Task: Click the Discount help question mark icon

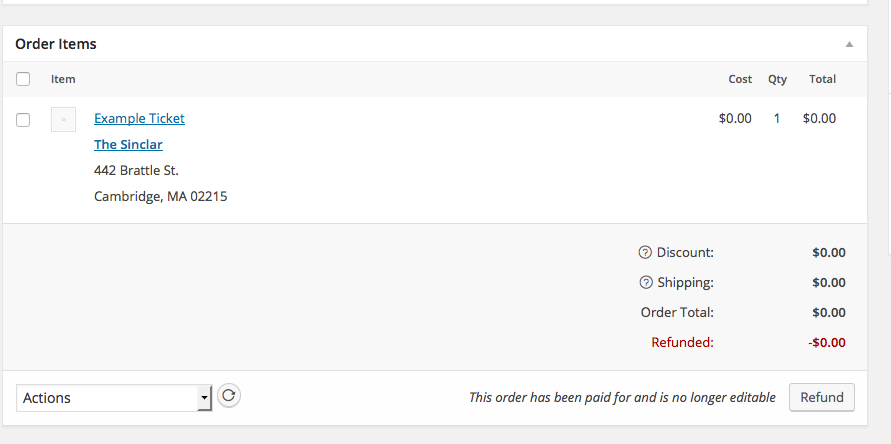Action: (646, 253)
